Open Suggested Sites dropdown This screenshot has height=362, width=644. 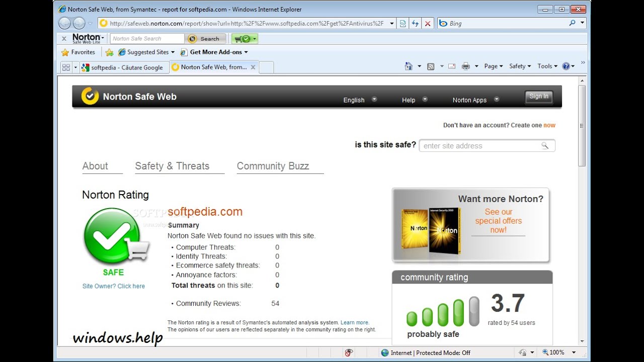pos(146,52)
